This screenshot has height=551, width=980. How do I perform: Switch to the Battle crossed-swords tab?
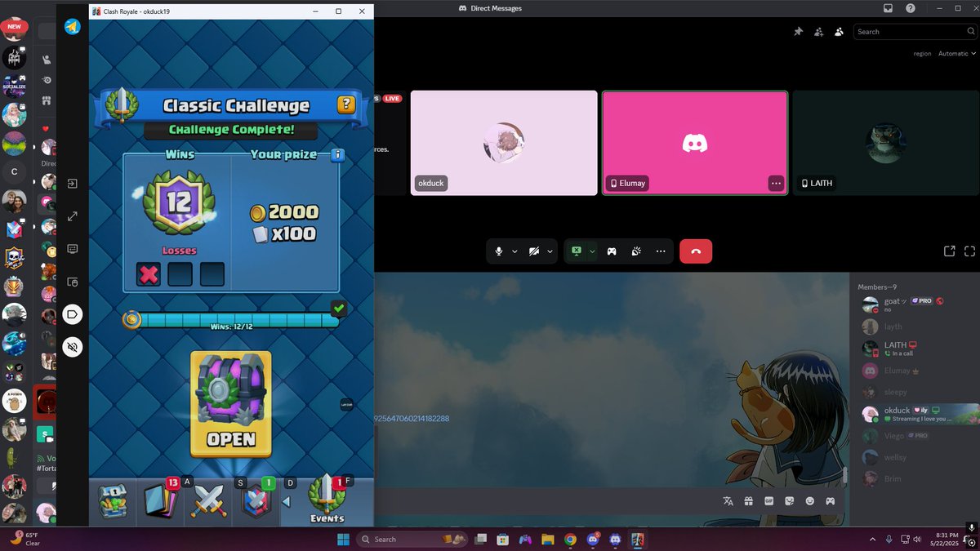[208, 501]
